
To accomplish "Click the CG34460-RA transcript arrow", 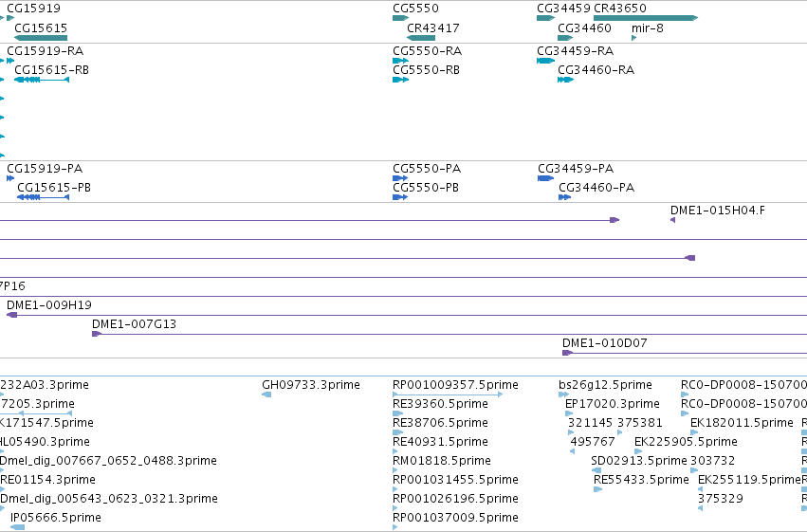I will [565, 80].
